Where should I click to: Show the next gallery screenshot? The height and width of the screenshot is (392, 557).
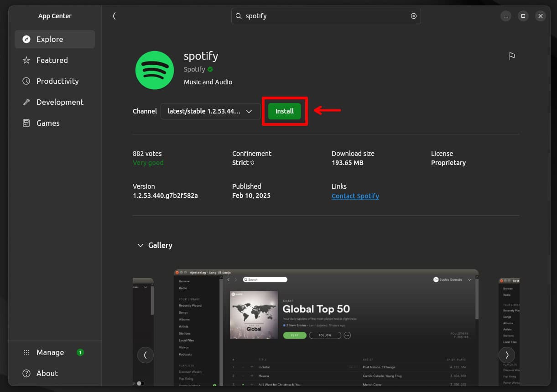pyautogui.click(x=507, y=355)
